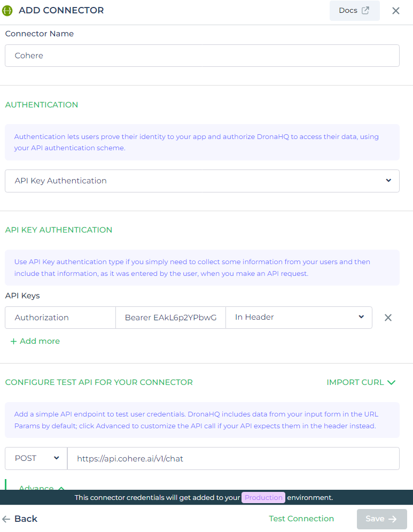Click the arrow icon inside Save button

coord(392,519)
